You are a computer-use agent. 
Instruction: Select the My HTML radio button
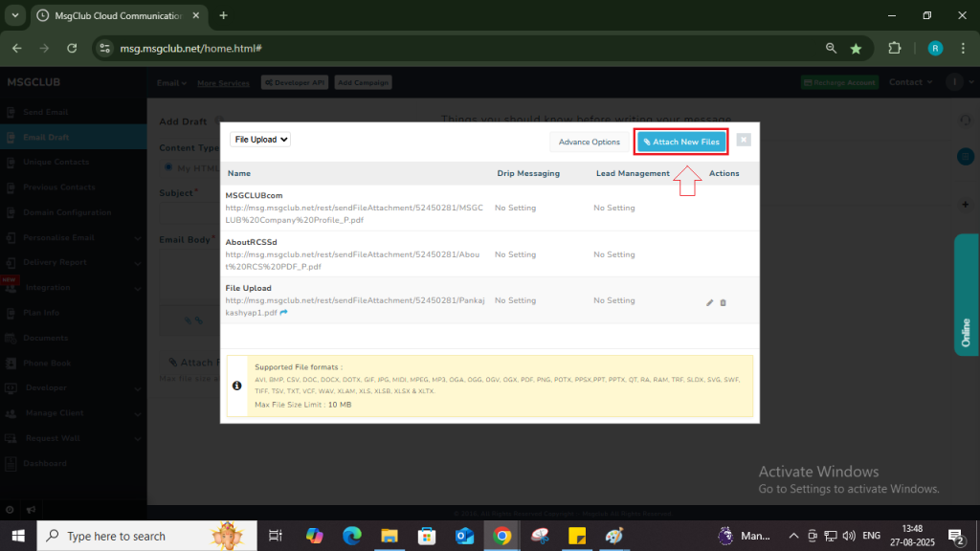pos(168,167)
